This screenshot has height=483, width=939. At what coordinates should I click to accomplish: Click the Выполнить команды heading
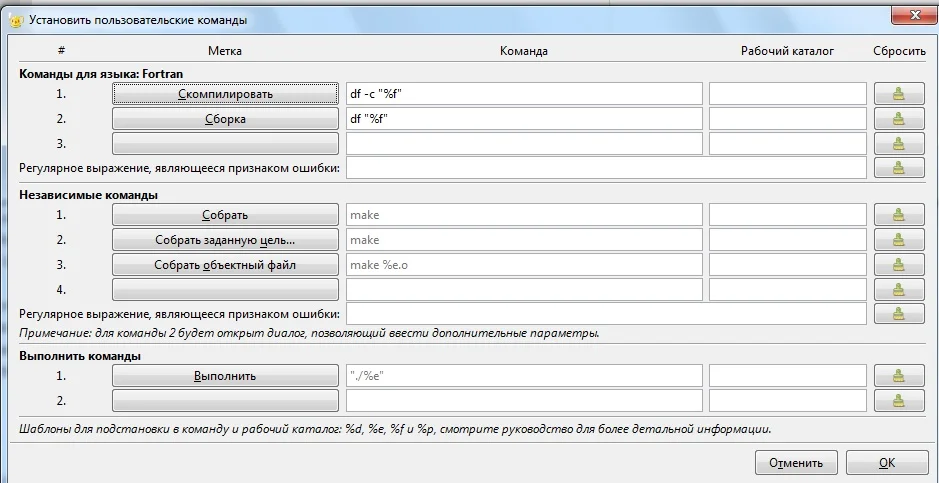[80, 356]
